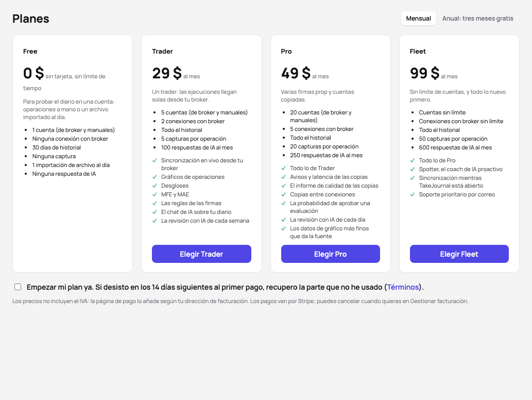This screenshot has width=532, height=400.
Task: Click the Free plan title
Action: click(30, 51)
